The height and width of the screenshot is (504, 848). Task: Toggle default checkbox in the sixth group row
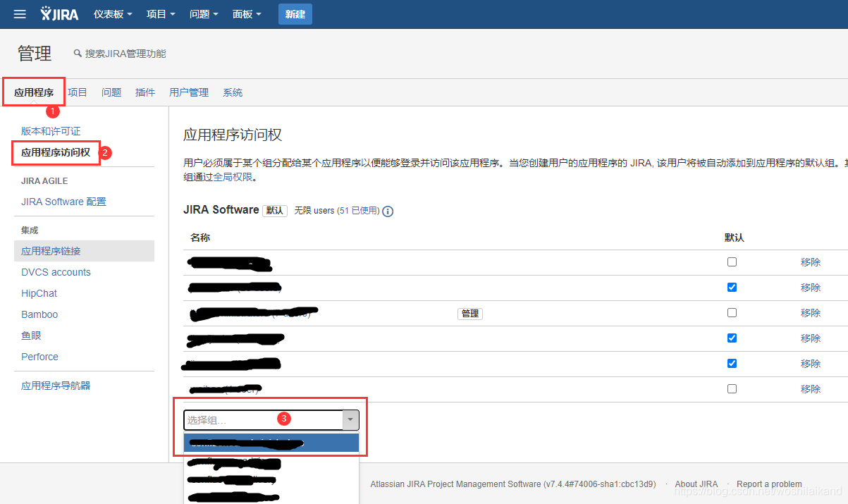(732, 388)
